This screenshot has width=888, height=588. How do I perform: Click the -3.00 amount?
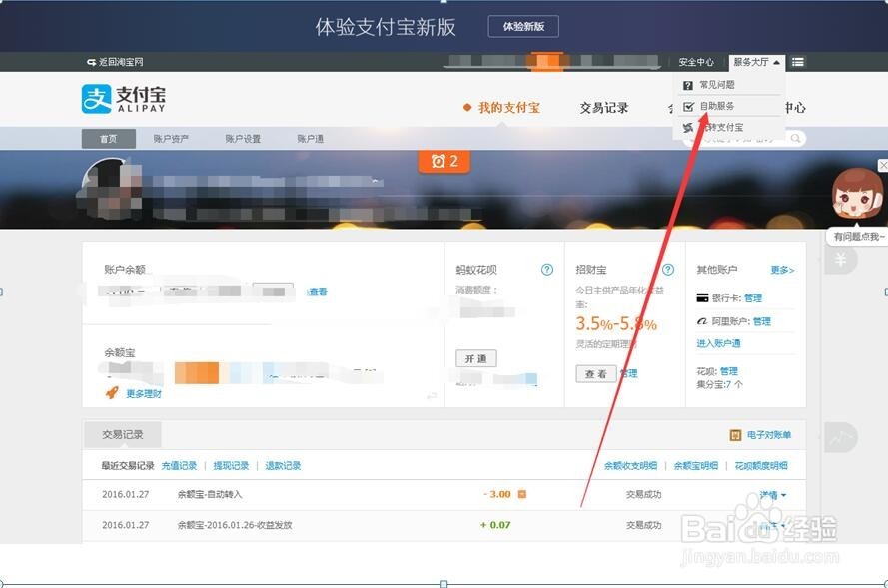tap(497, 494)
